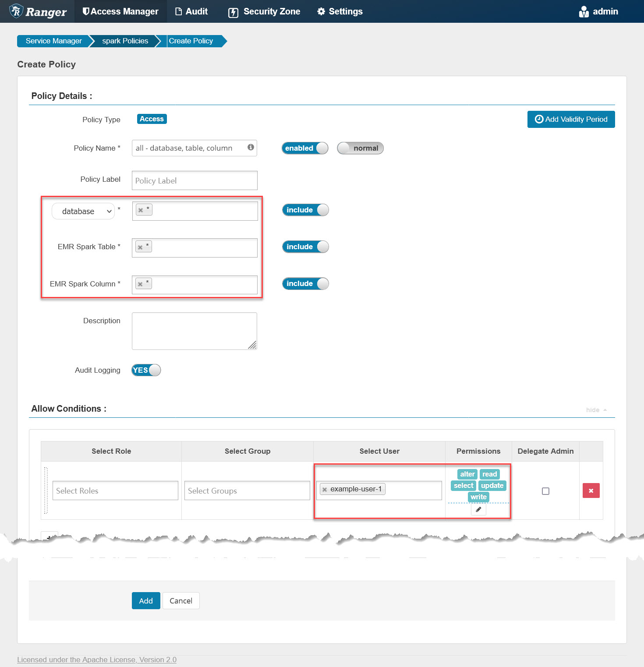The height and width of the screenshot is (667, 644).
Task: Click the Cancel button
Action: (181, 601)
